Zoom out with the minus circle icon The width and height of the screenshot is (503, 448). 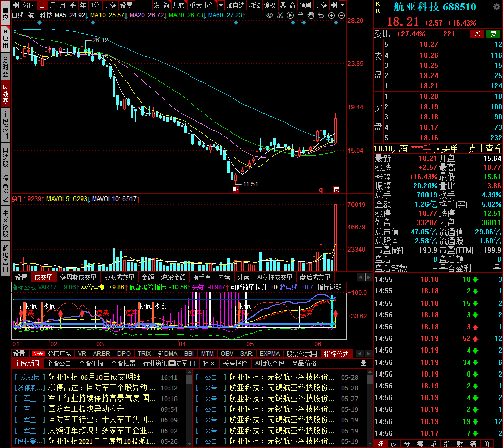[x=342, y=15]
